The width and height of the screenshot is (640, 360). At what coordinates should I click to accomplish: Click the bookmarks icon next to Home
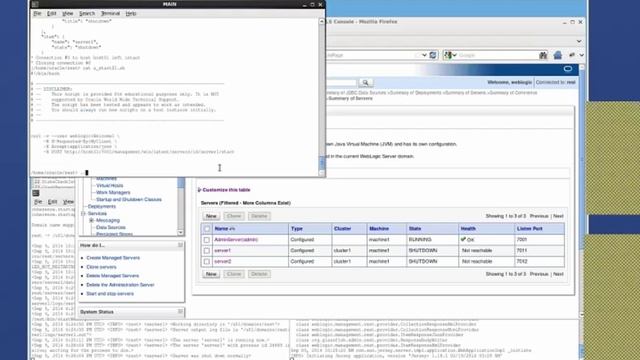coord(572,55)
